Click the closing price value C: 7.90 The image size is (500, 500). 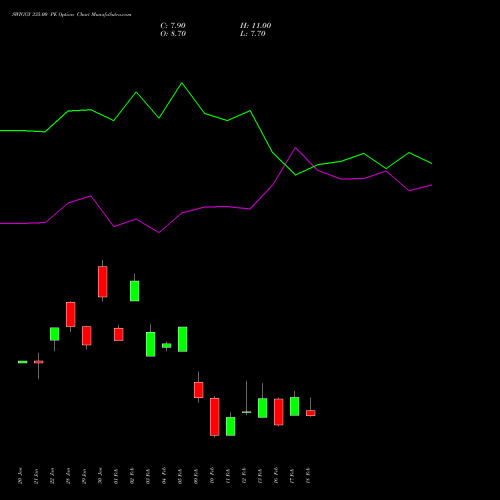pos(173,26)
